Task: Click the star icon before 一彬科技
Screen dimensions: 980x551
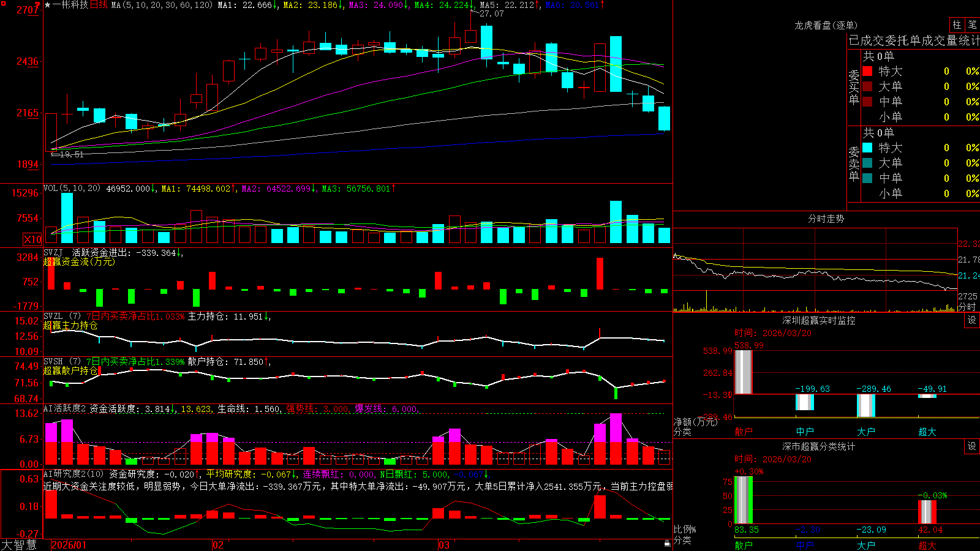Action: pyautogui.click(x=48, y=5)
